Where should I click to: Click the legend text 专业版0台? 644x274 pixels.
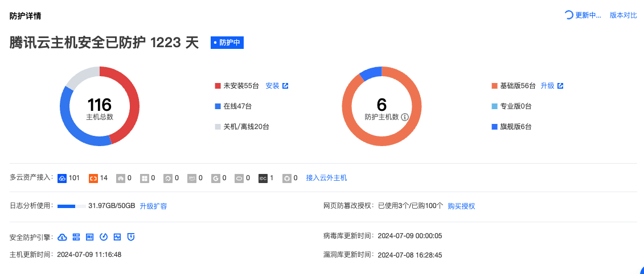516,106
